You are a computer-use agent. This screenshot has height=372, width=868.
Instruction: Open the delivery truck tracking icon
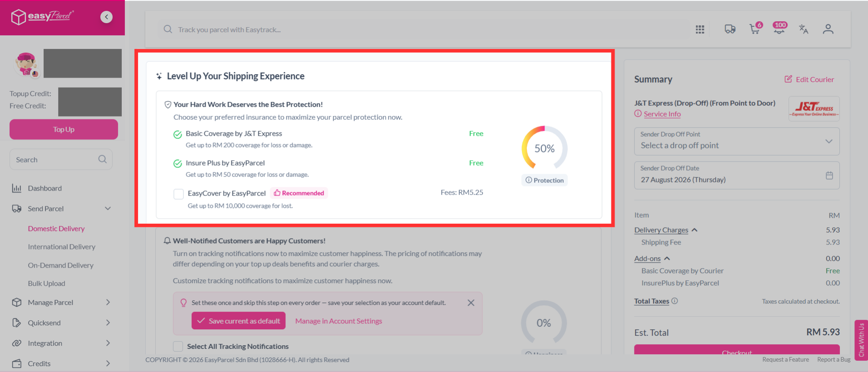click(x=730, y=29)
